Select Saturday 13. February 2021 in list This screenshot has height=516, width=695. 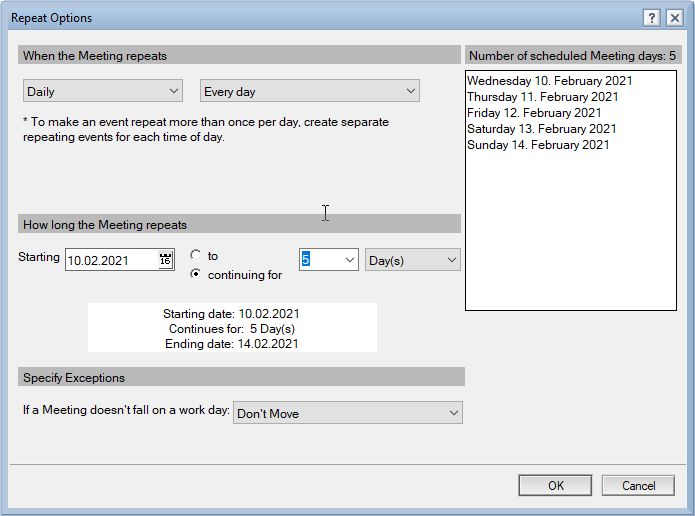pyautogui.click(x=542, y=129)
